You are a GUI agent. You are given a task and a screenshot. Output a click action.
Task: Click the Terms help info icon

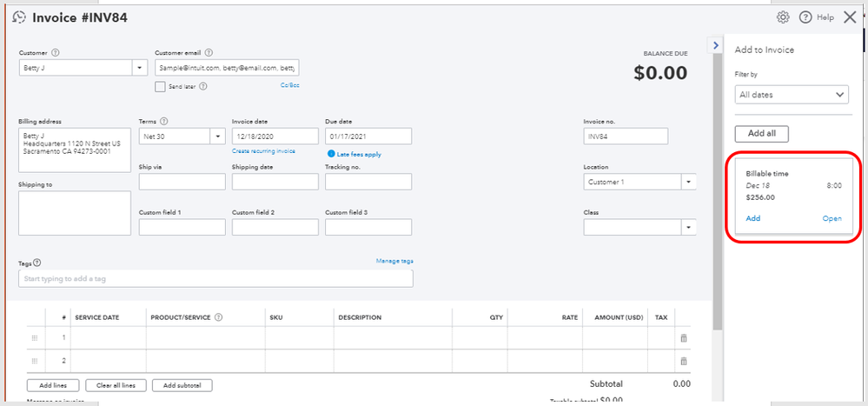pos(164,122)
